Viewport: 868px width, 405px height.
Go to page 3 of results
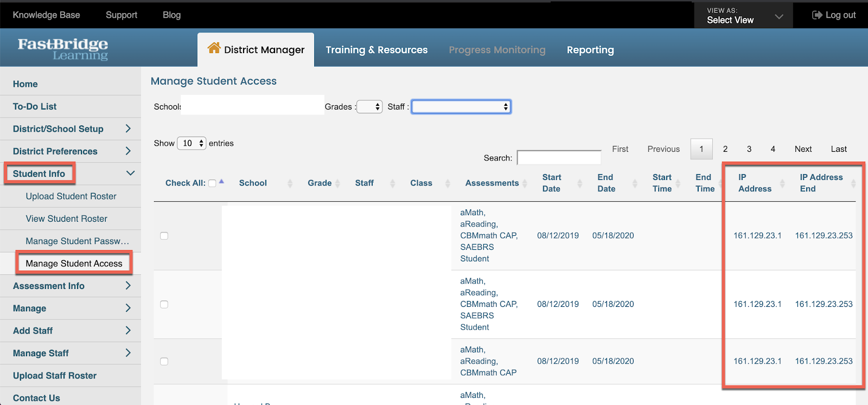coord(749,149)
